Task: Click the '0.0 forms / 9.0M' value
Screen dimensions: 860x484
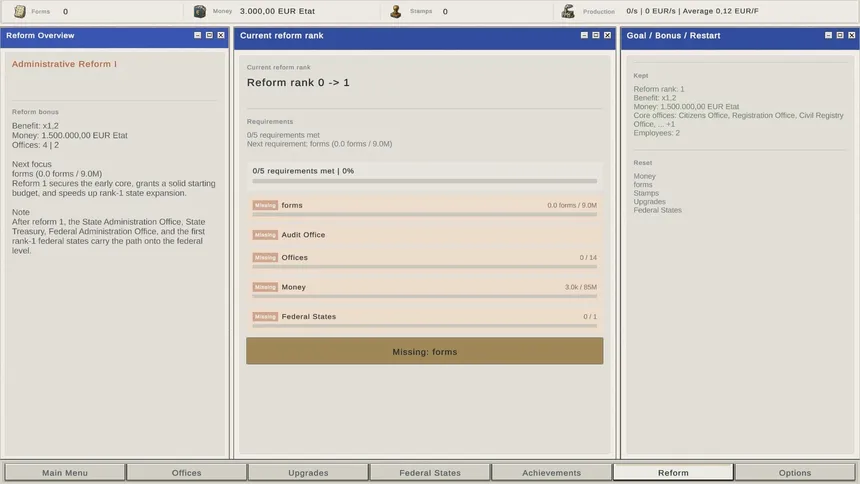Action: 572,205
